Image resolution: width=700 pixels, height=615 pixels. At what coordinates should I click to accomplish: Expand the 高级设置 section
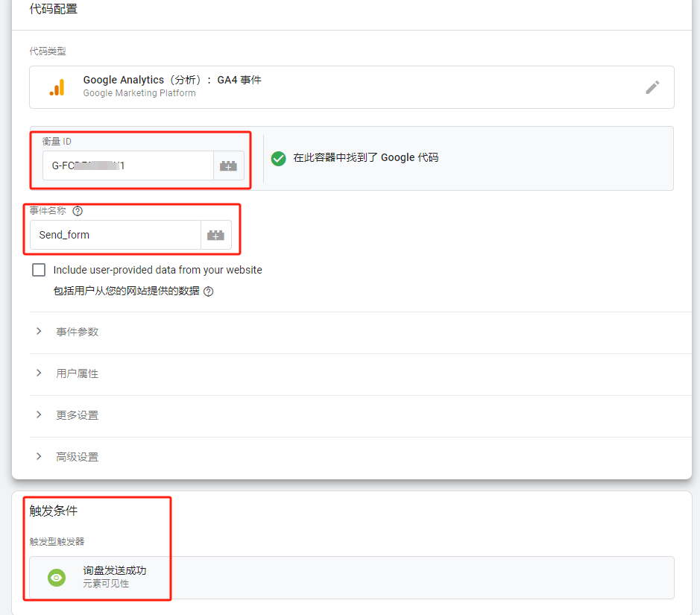point(361,457)
